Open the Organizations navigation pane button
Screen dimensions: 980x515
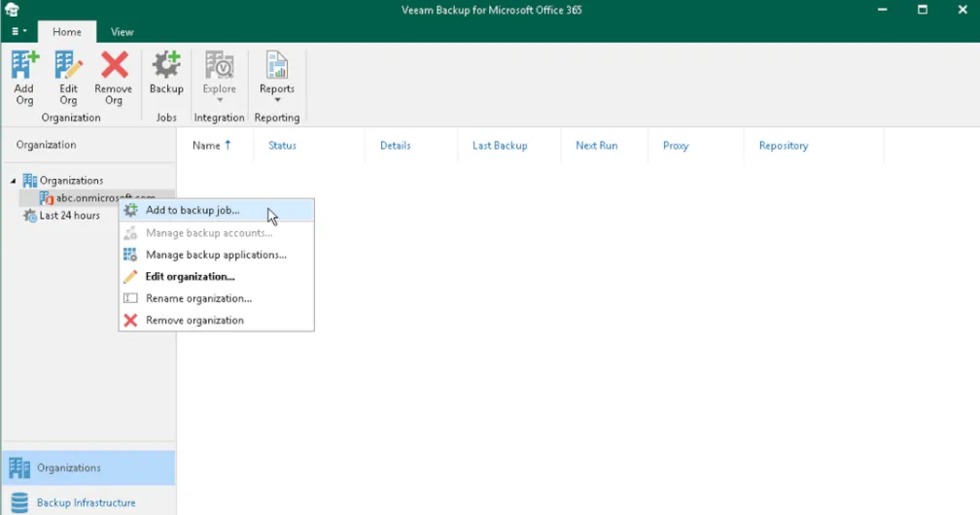(x=88, y=468)
